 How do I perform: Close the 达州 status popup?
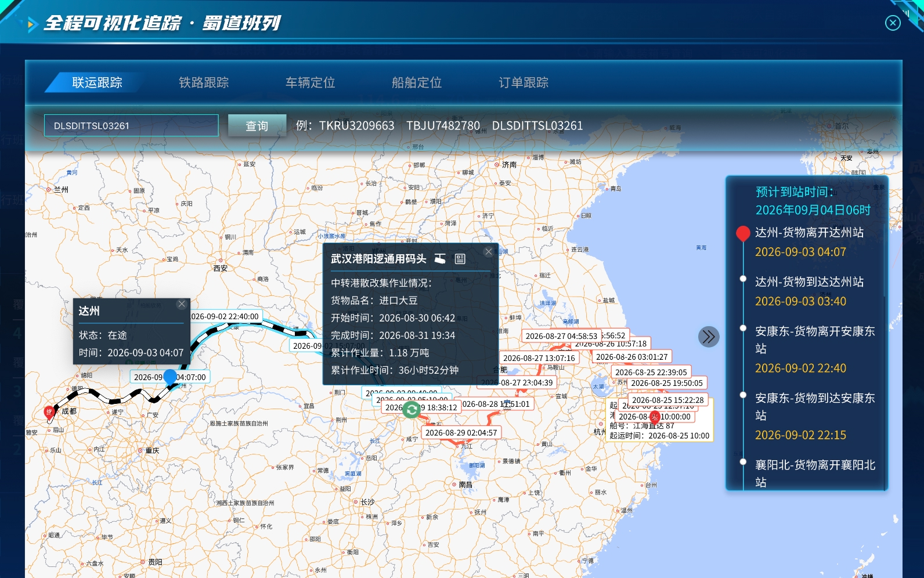pyautogui.click(x=182, y=304)
